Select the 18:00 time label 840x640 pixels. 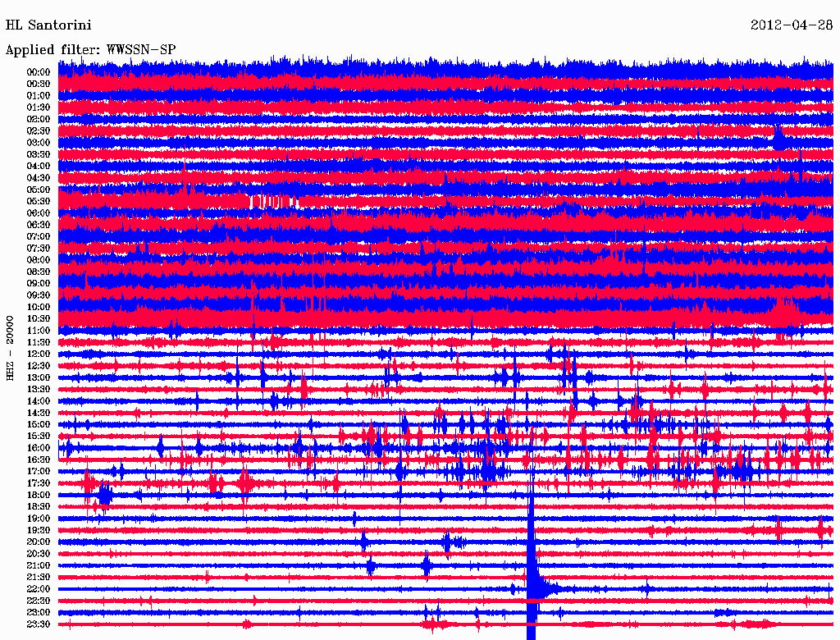point(39,496)
